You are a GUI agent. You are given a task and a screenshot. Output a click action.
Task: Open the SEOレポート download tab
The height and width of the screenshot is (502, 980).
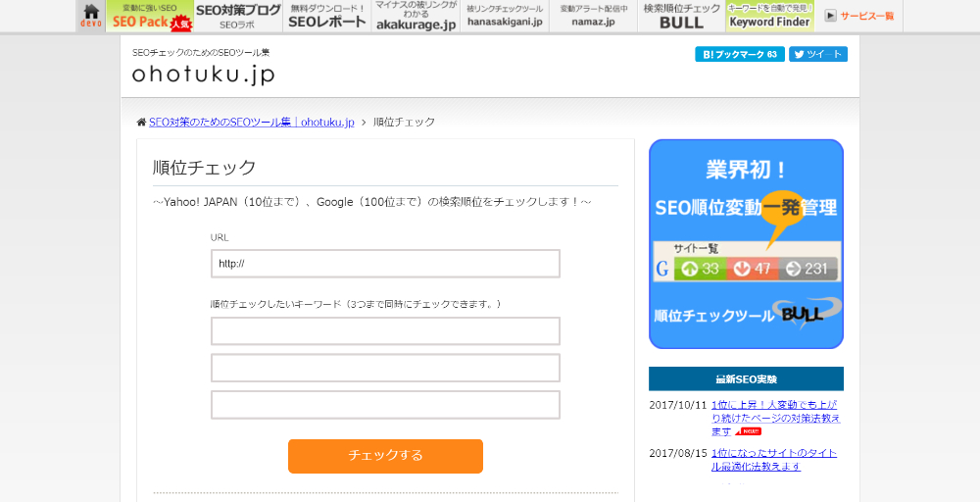click(327, 16)
